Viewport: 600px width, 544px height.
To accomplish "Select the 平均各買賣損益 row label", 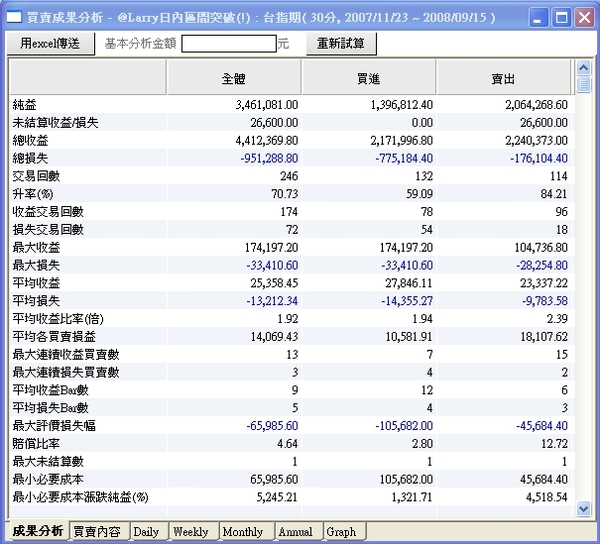I will [54, 337].
